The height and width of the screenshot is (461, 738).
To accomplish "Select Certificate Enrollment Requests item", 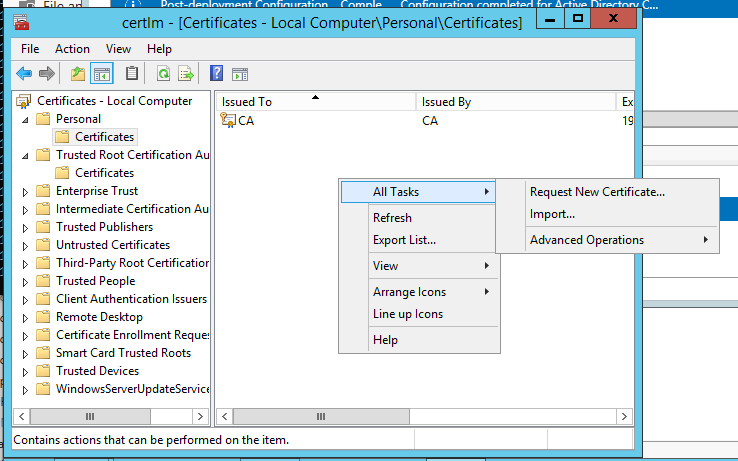I will (x=132, y=335).
